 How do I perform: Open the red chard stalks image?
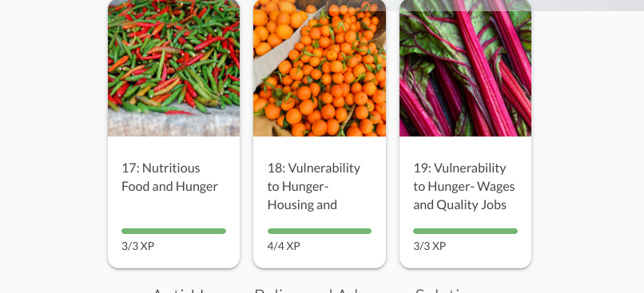click(465, 68)
